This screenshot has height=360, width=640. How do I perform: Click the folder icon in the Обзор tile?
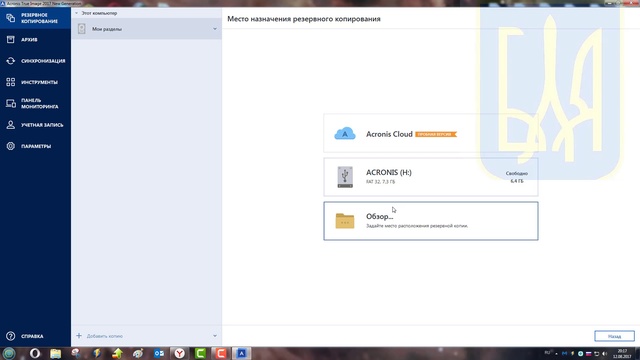coord(345,221)
